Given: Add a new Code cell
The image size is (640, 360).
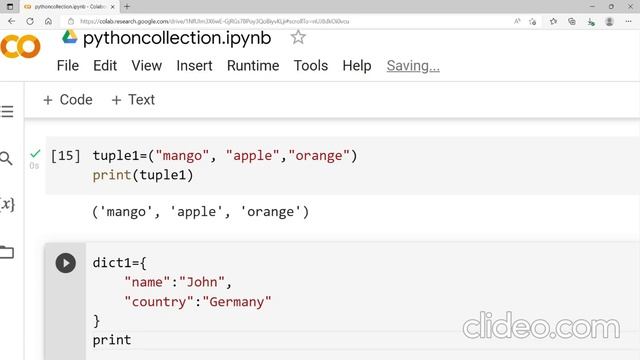Looking at the screenshot, I should point(68,100).
